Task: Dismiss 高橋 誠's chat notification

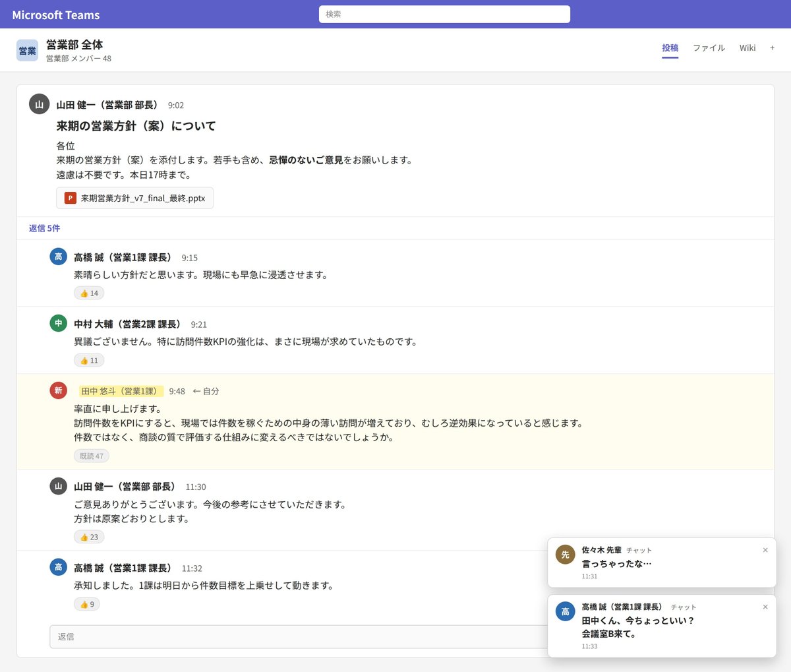Action: 765,607
